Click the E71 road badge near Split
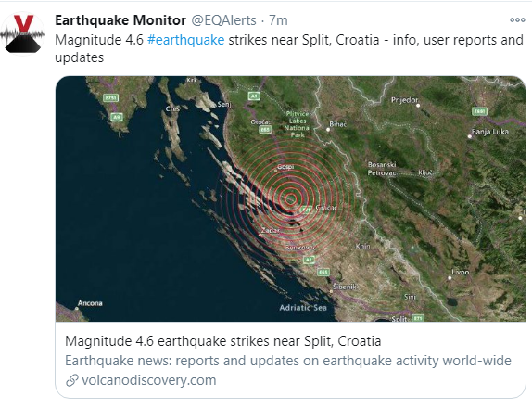Screen dimensions: 532x408 [x=418, y=318]
